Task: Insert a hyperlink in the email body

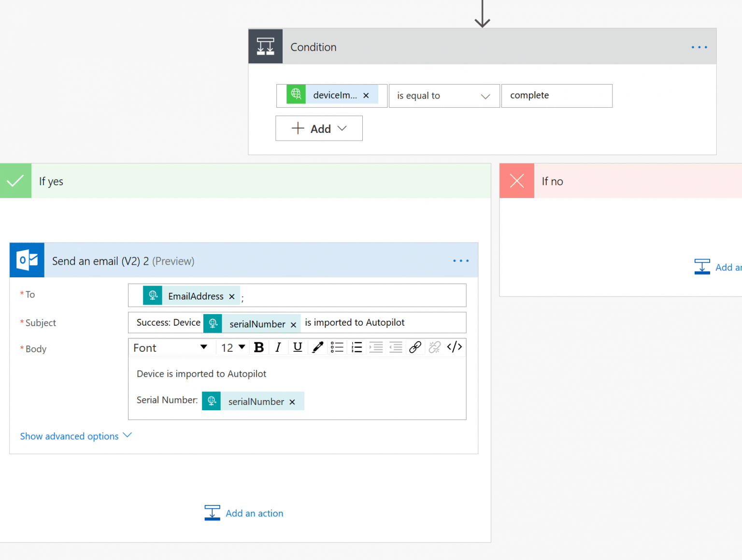Action: [x=415, y=347]
